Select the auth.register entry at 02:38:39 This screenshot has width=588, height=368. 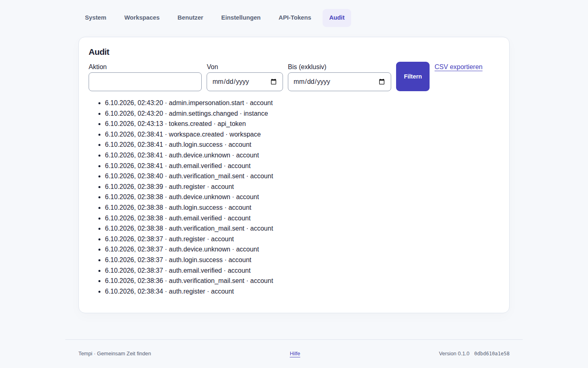pyautogui.click(x=169, y=187)
